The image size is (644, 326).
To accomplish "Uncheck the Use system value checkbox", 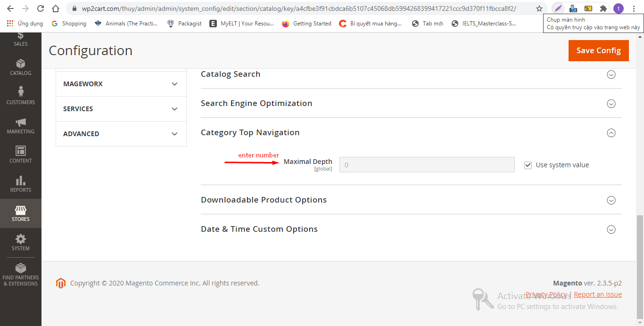I will coord(528,165).
